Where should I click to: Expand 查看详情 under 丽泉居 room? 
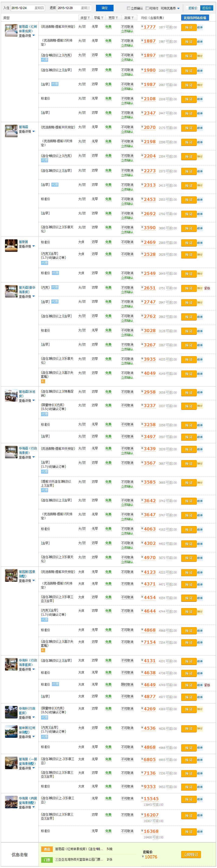27,247
